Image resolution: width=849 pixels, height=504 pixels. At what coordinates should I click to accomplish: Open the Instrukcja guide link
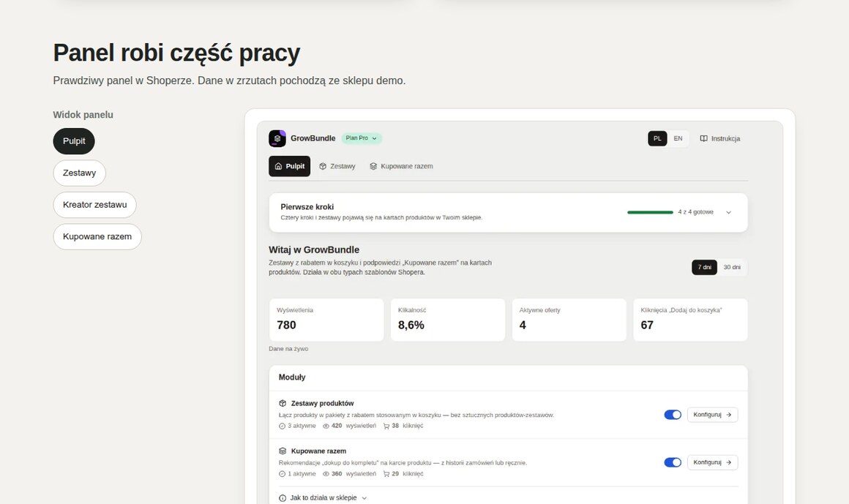(x=720, y=138)
